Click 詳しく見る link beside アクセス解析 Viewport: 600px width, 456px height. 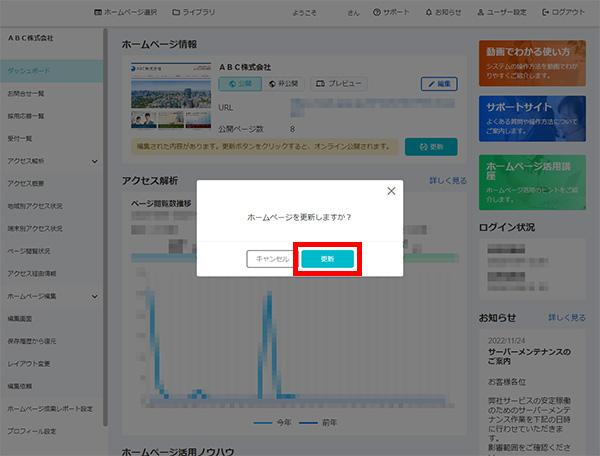[x=447, y=181]
